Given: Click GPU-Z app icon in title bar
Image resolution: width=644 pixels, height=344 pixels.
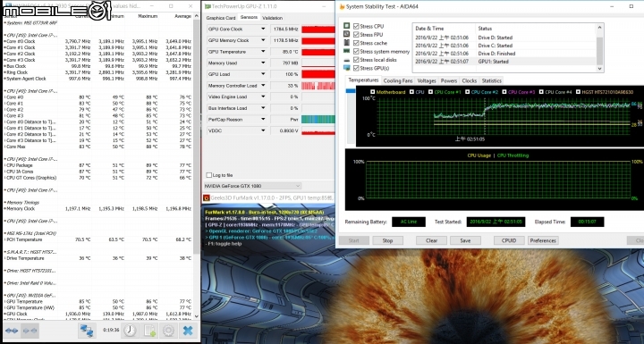Looking at the screenshot, I should pyautogui.click(x=208, y=6).
